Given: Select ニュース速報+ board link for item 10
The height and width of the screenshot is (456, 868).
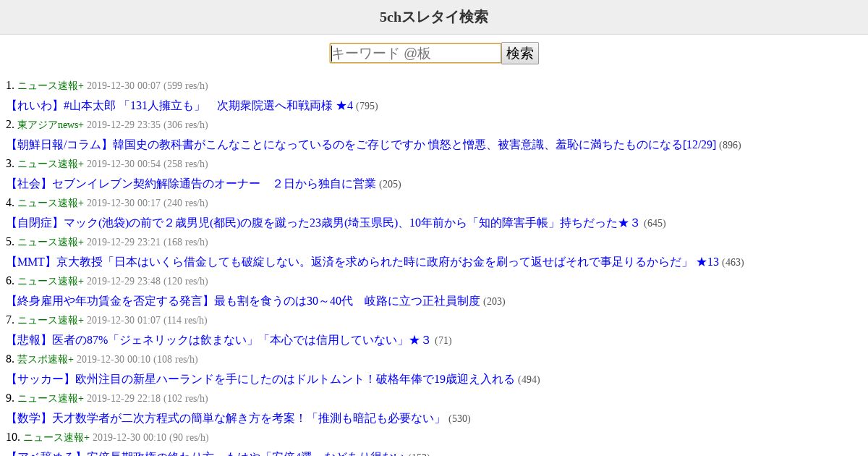Looking at the screenshot, I should 56,437.
